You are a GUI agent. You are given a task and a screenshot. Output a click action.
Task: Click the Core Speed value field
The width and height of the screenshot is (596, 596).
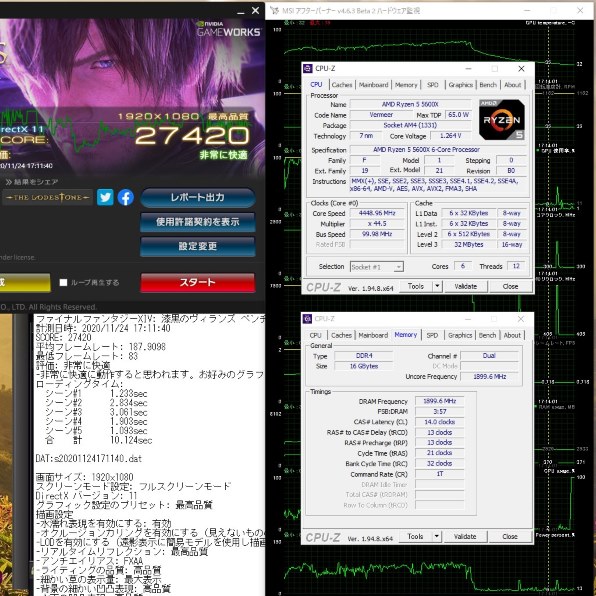pyautogui.click(x=377, y=213)
